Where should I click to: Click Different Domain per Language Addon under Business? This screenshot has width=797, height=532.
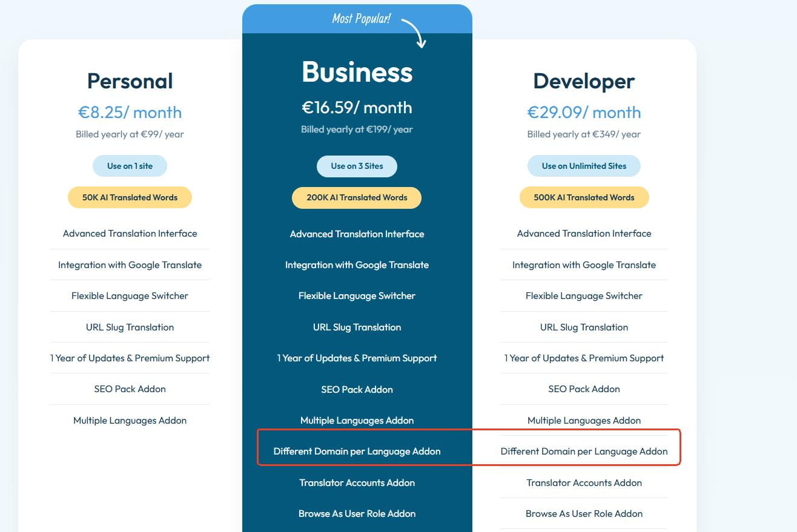click(357, 452)
